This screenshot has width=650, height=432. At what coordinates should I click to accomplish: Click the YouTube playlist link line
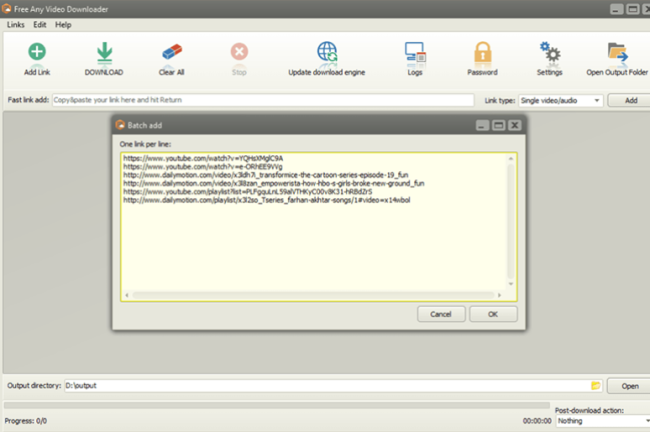247,192
